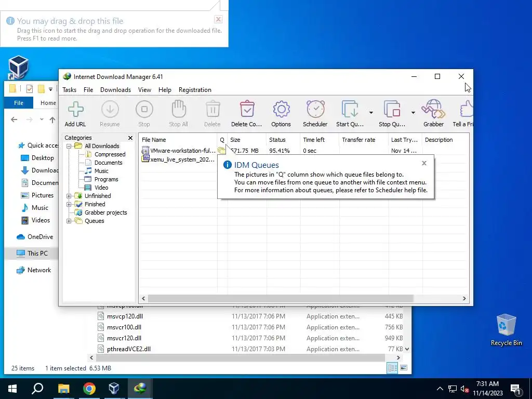Close the drag & drop tip popup
The height and width of the screenshot is (399, 532).
[x=219, y=19]
